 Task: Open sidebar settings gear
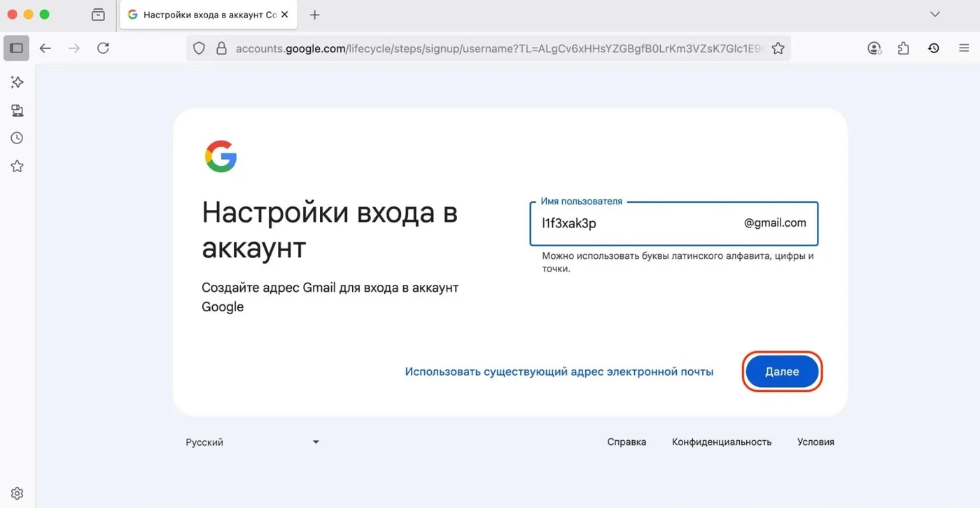pyautogui.click(x=17, y=493)
